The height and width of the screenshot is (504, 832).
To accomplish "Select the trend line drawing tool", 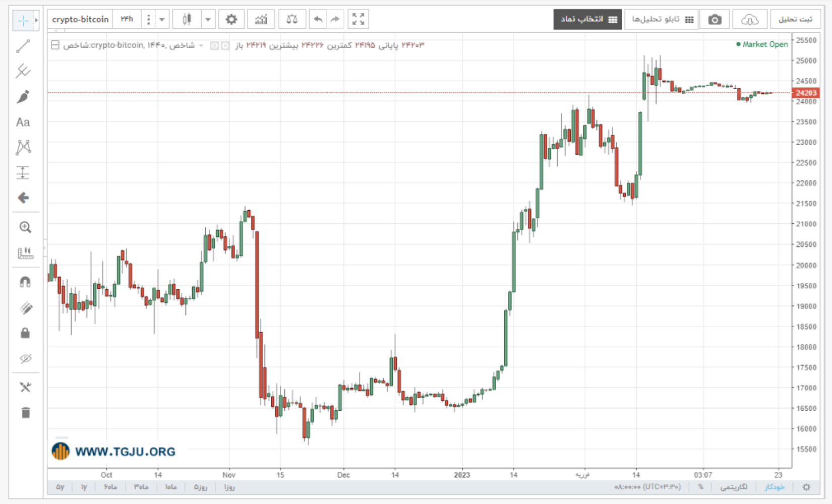I will (23, 46).
